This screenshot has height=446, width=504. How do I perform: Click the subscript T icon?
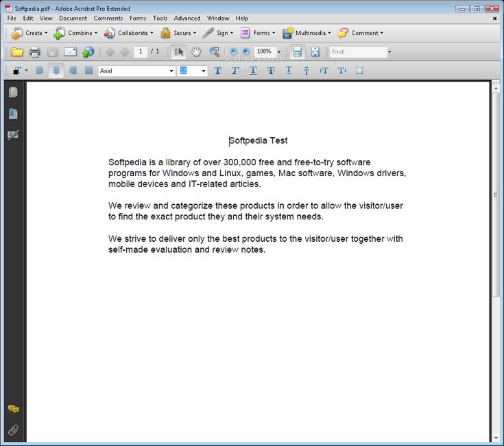tap(307, 71)
